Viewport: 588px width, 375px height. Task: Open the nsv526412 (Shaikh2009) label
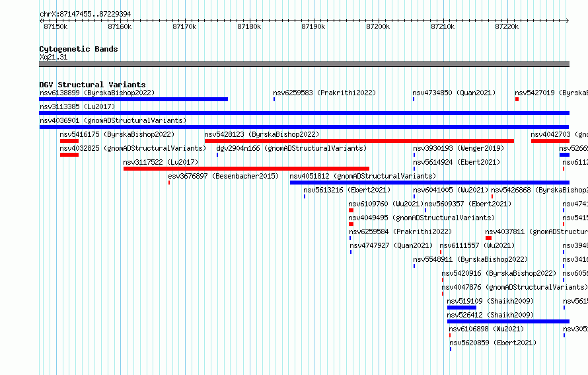(490, 315)
